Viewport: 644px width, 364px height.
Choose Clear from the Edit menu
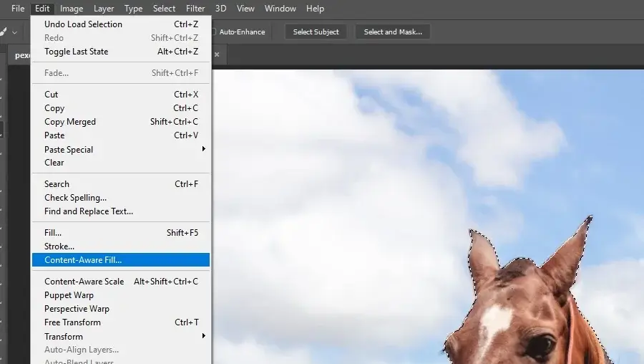pyautogui.click(x=121, y=162)
